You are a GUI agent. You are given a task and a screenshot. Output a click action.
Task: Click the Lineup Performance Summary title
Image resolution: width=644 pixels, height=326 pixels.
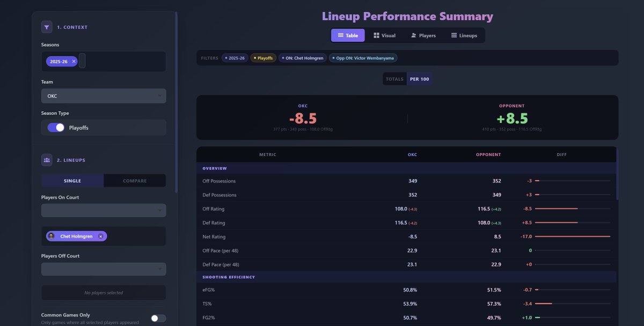(407, 16)
